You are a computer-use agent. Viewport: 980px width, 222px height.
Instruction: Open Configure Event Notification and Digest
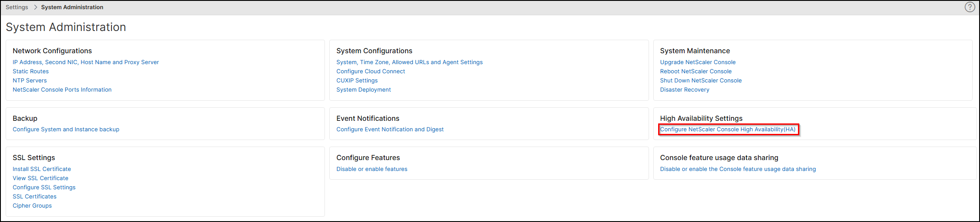(x=390, y=130)
